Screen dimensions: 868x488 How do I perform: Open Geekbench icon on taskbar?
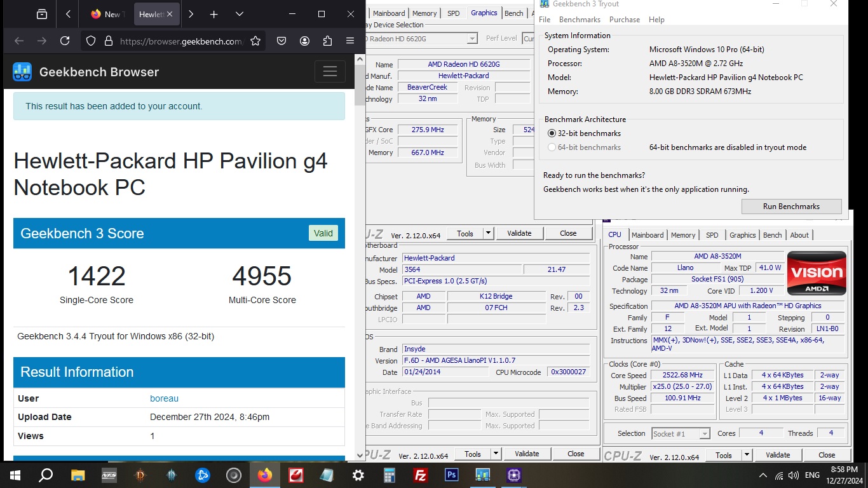point(483,475)
